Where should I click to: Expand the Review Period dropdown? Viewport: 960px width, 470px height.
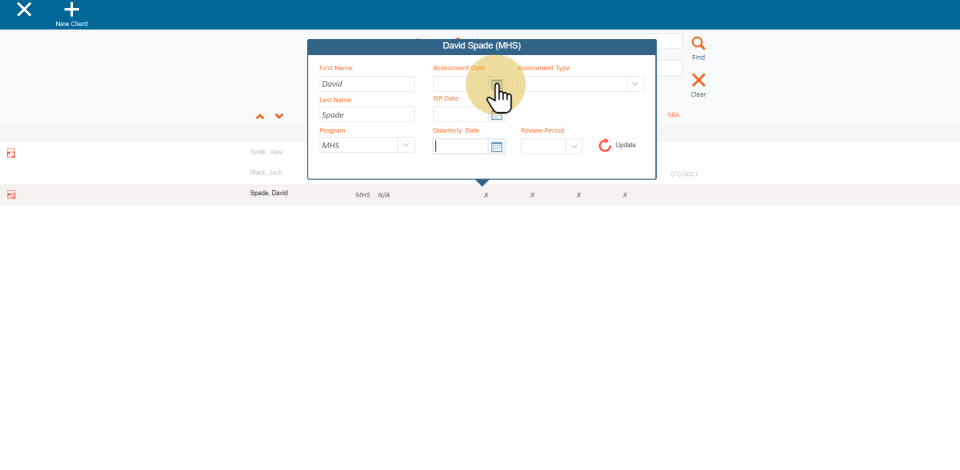click(x=573, y=146)
